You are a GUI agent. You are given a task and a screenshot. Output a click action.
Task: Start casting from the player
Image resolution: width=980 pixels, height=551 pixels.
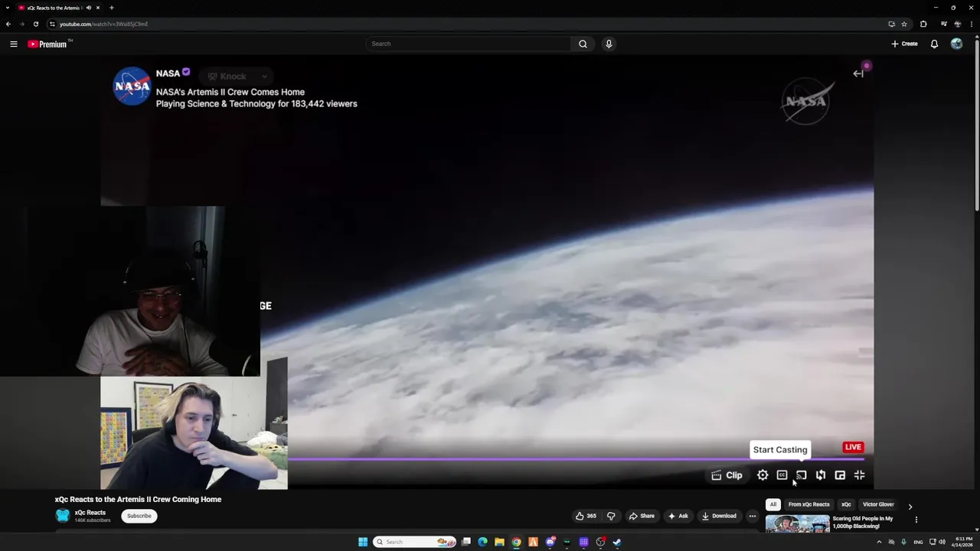coord(801,475)
